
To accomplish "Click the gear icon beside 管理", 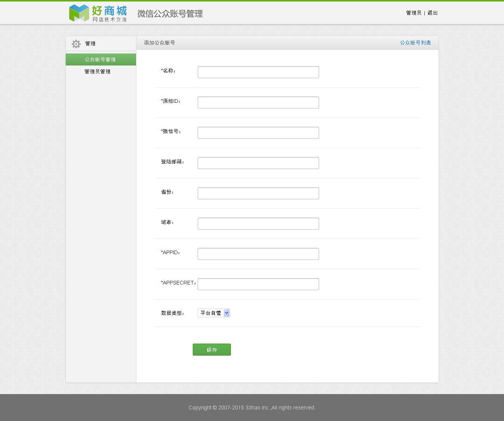I will [76, 44].
